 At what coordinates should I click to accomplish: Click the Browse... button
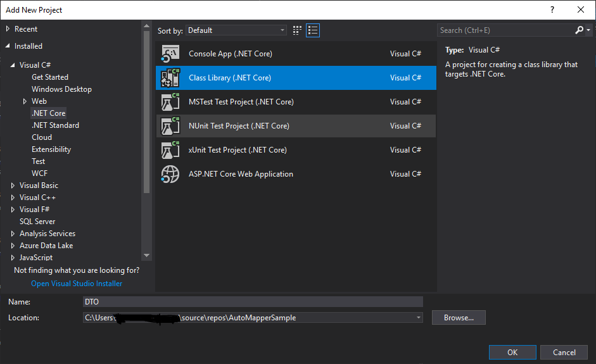[459, 318]
